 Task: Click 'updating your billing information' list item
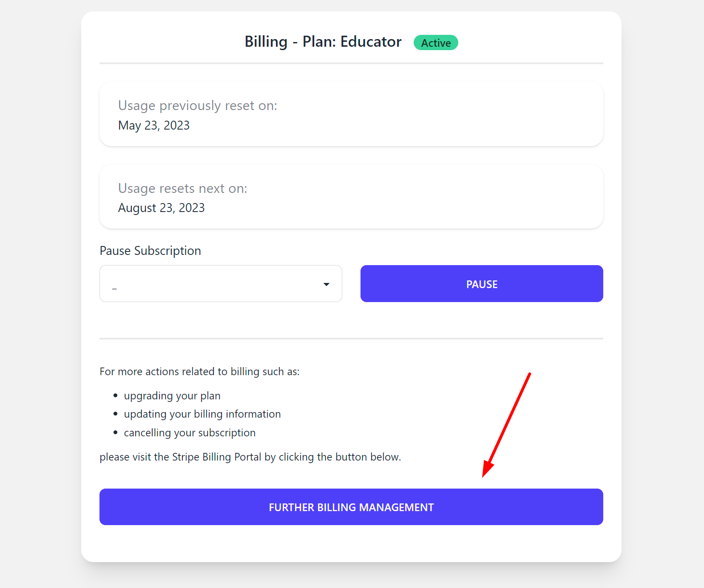(x=202, y=414)
